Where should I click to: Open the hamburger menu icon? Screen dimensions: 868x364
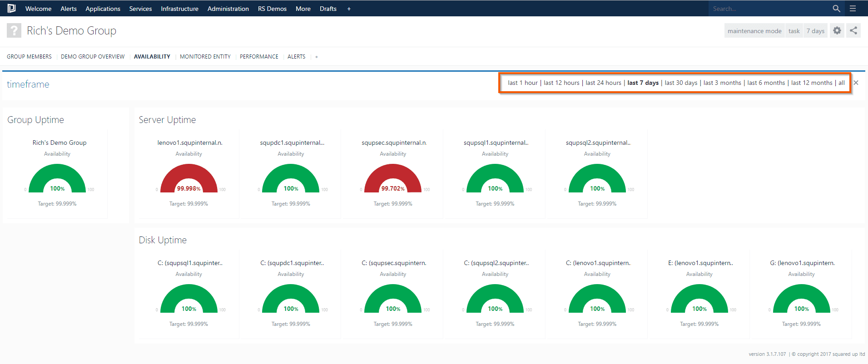[853, 9]
